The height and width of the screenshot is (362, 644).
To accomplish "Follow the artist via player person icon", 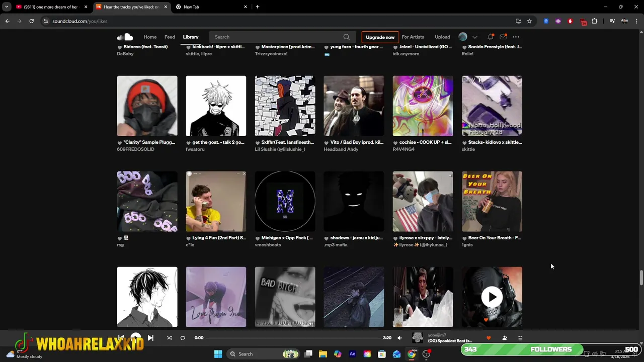I will 505,338.
